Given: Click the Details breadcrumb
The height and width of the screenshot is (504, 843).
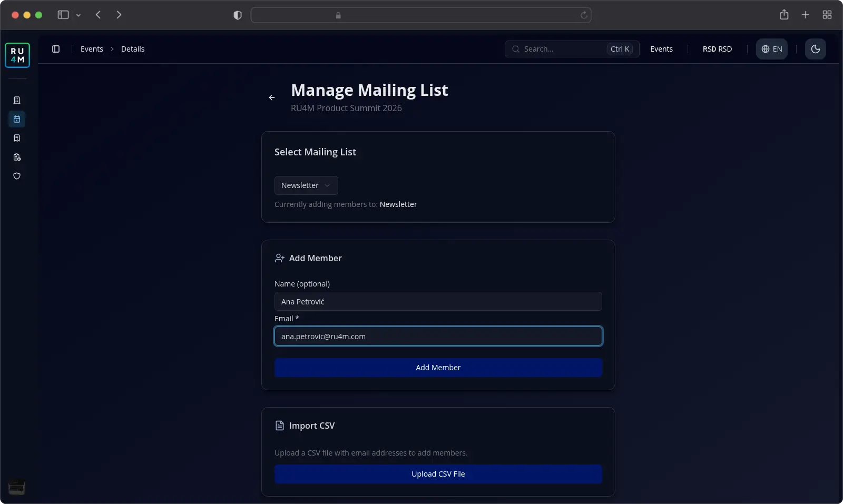Looking at the screenshot, I should (133, 49).
